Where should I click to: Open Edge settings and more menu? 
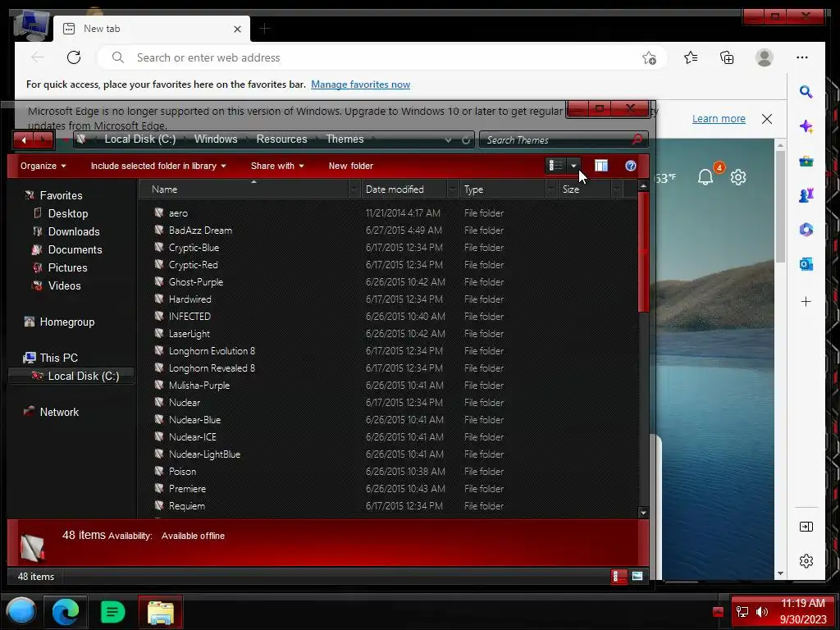point(802,57)
